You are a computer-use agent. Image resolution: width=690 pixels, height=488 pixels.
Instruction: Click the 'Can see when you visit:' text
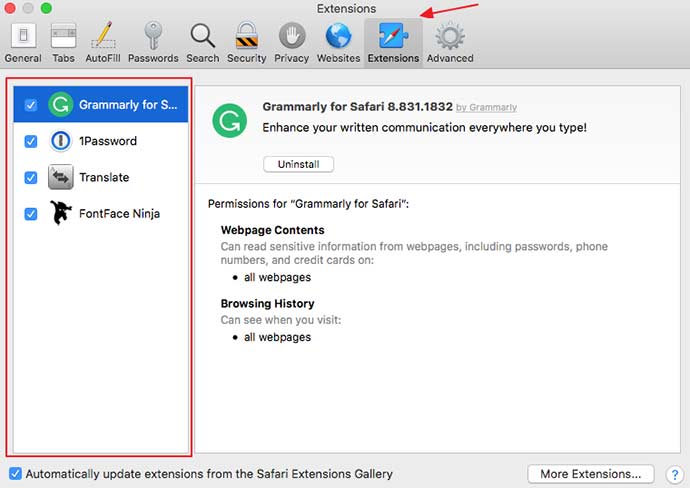[x=281, y=320]
